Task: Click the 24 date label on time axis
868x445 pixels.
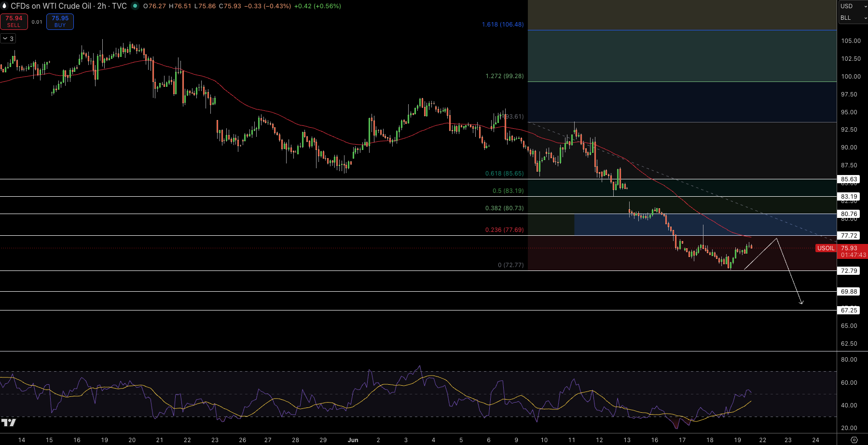Action: pos(815,440)
